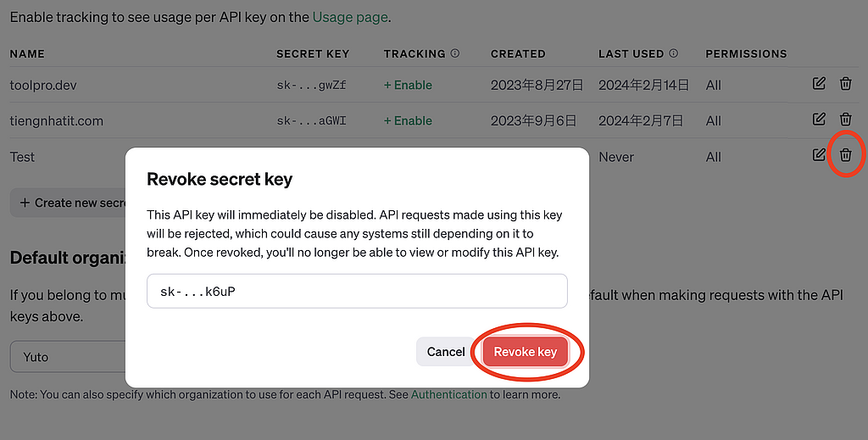Enable tracking for tiengnhatit.com key
The height and width of the screenshot is (440, 868).
408,120
